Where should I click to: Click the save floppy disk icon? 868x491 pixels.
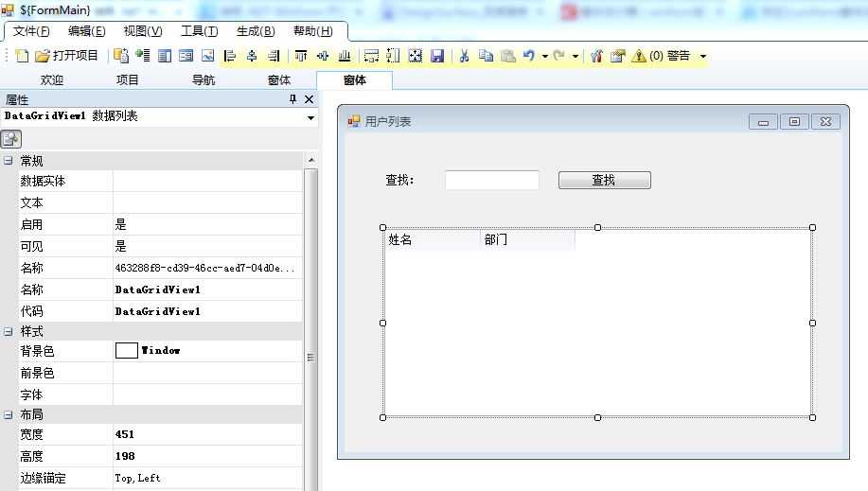coord(437,56)
